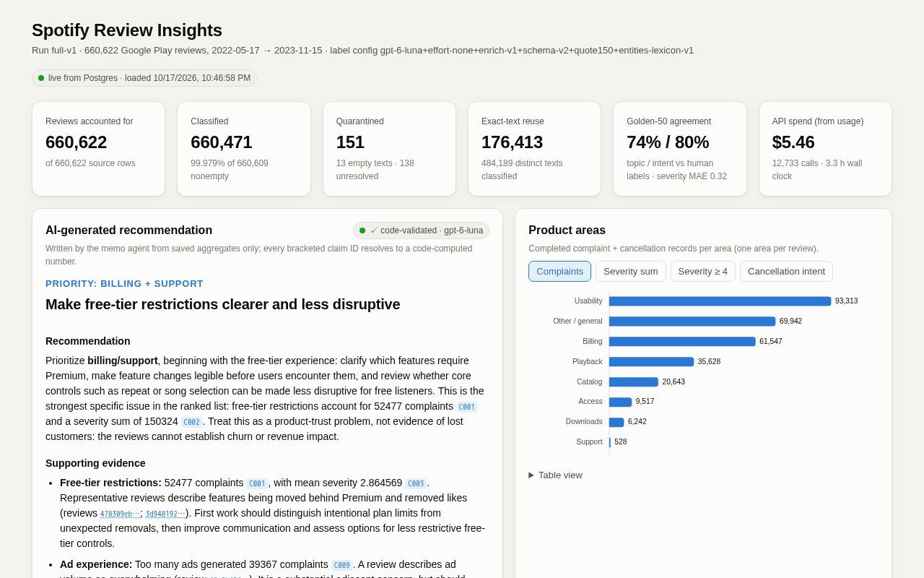The image size is (924, 578).
Task: Select the Downloads chart bar
Action: pos(616,422)
